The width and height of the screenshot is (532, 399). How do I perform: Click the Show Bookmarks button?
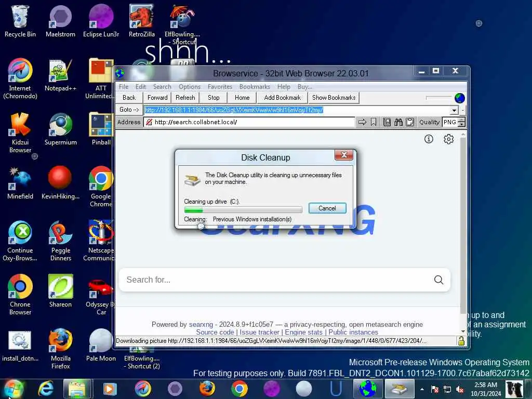(x=334, y=98)
